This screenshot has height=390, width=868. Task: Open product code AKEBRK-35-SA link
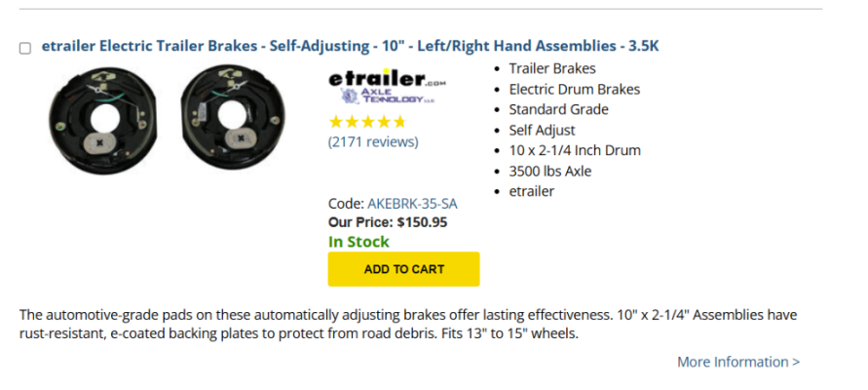[x=412, y=204]
